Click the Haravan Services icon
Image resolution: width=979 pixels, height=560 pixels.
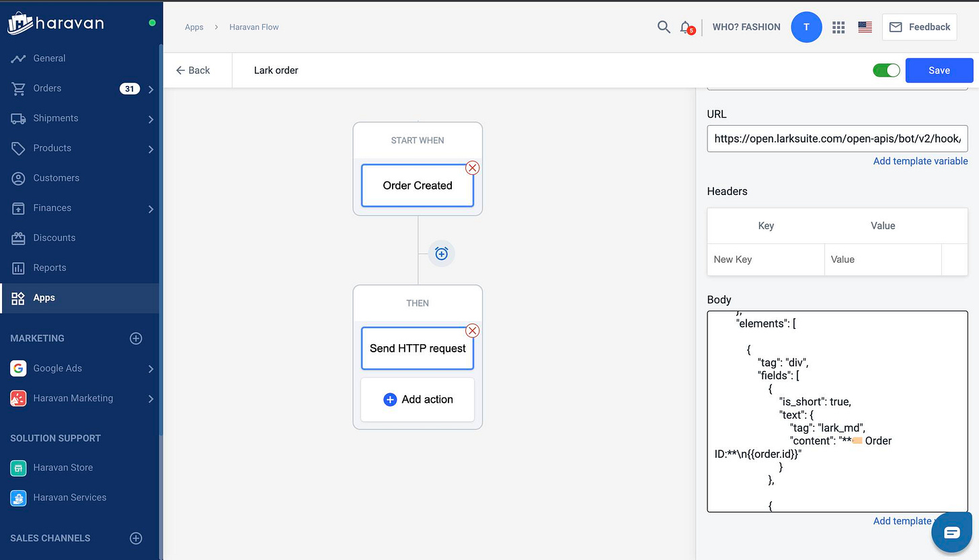[18, 497]
